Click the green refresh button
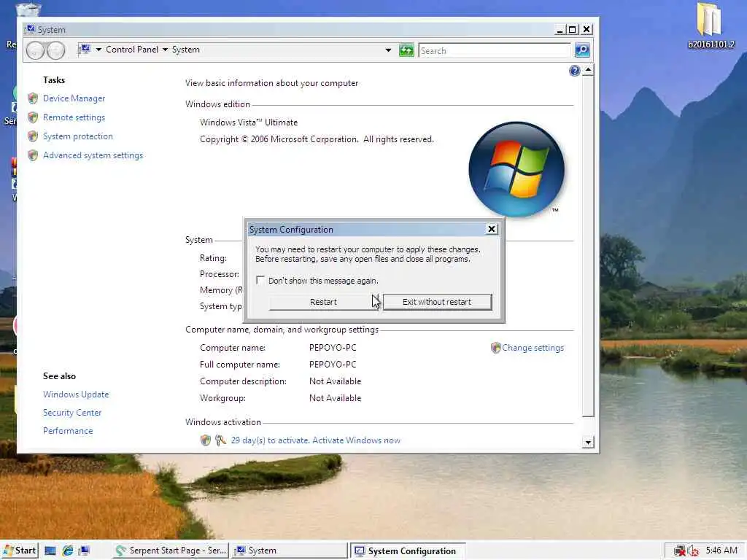Screen dimensions: 747x560 406,50
